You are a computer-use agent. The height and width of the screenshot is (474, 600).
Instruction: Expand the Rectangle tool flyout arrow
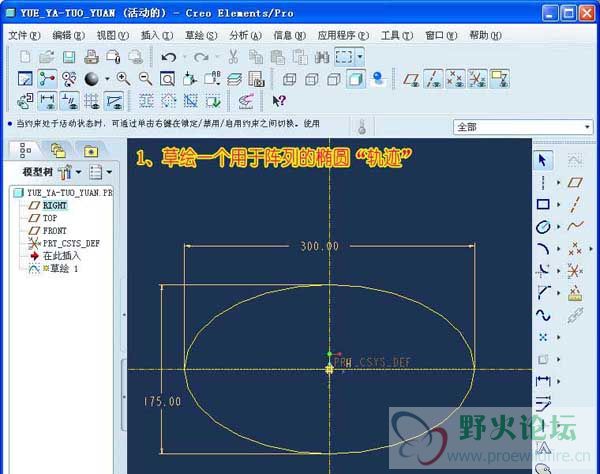tap(558, 205)
